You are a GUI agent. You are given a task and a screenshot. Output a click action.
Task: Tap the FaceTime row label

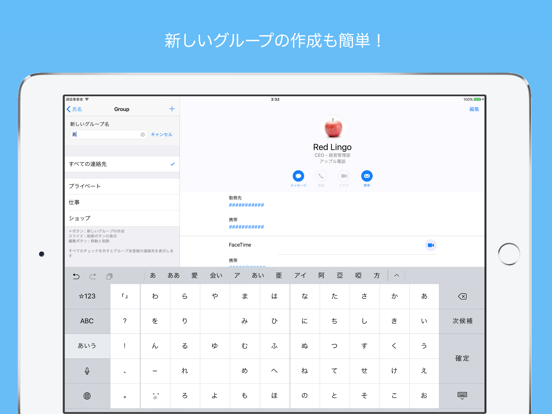coord(240,245)
